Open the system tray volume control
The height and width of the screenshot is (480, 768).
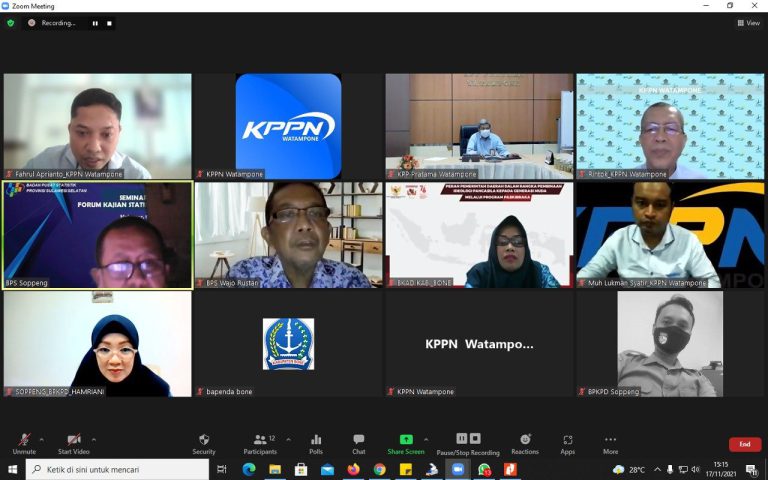pos(696,470)
